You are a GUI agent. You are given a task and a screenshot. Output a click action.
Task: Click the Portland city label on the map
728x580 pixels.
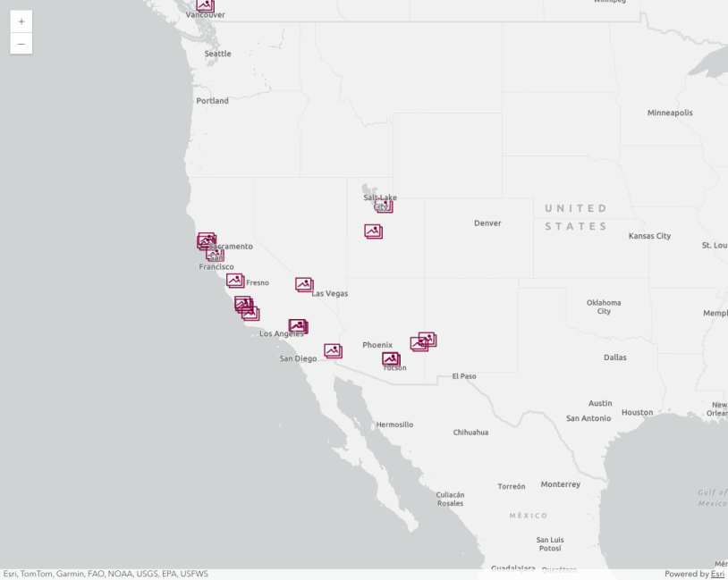click(212, 101)
